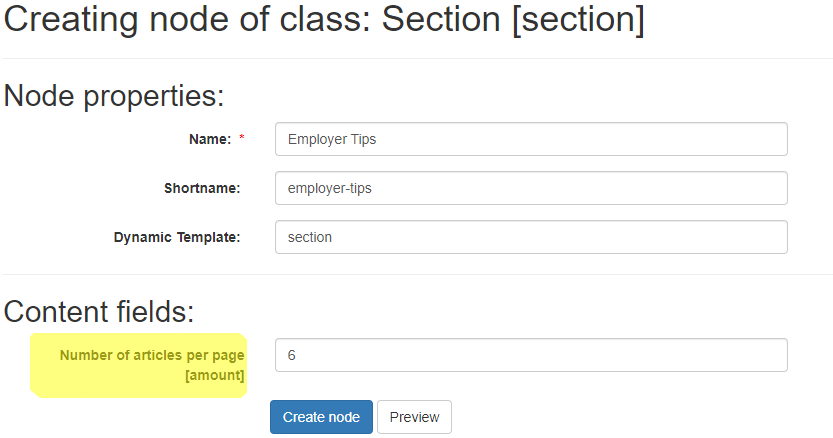Click the Name label
Viewport: 833px width, 438px height.
pyautogui.click(x=210, y=139)
